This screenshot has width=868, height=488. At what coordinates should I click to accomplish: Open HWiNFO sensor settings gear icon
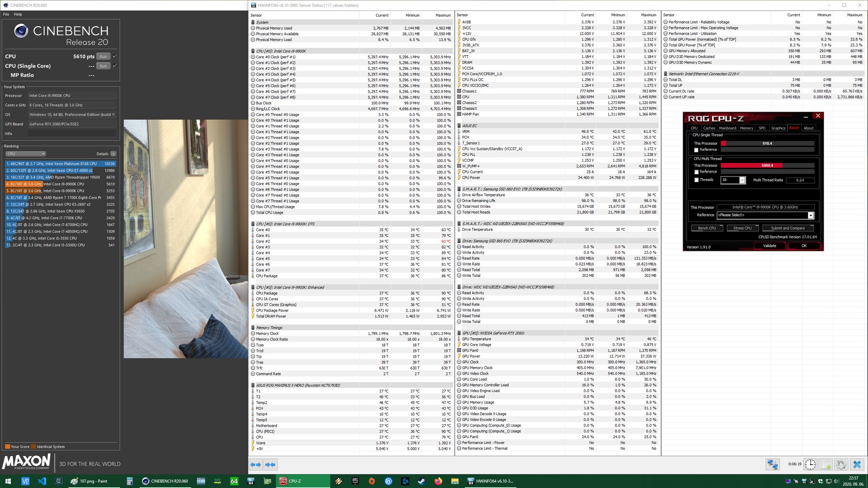click(841, 464)
